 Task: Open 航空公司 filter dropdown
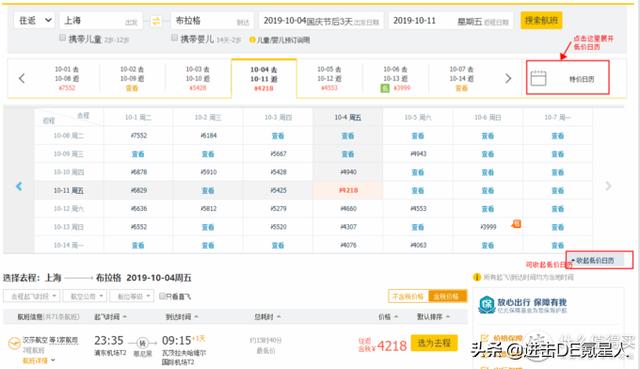(85, 296)
